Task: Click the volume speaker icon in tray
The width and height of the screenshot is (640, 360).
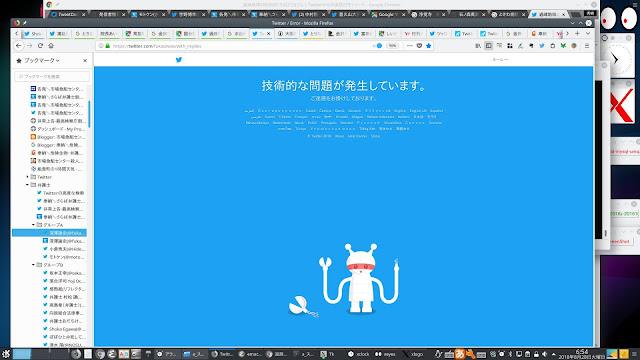Action: [544, 354]
